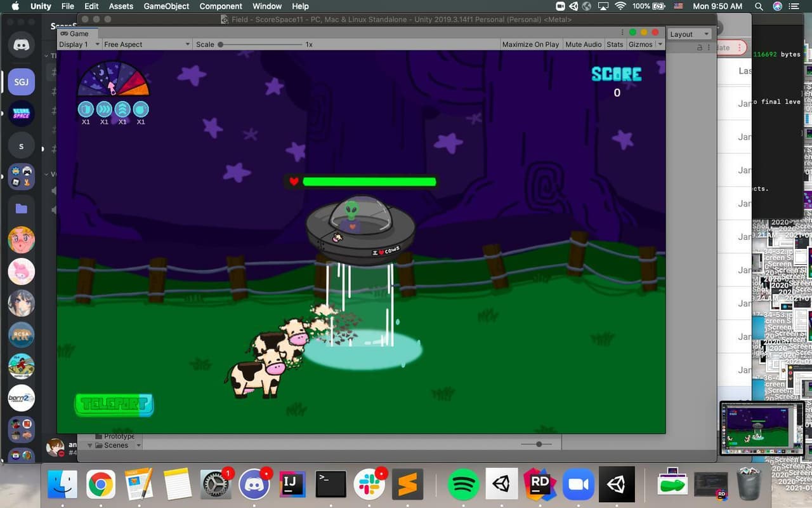The image size is (812, 508).
Task: Toggle the Stats overlay button
Action: 615,44
